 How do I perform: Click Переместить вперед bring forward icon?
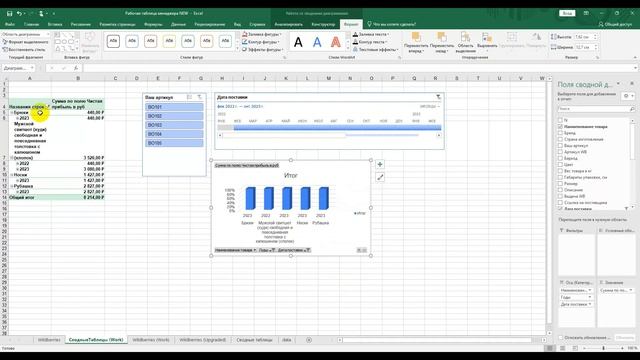click(416, 38)
